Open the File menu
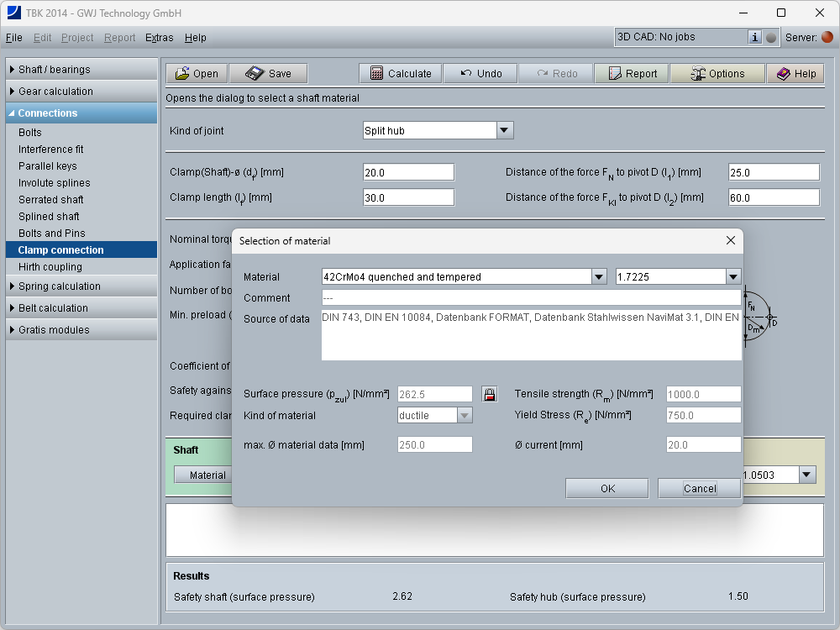The image size is (840, 630). coord(13,38)
